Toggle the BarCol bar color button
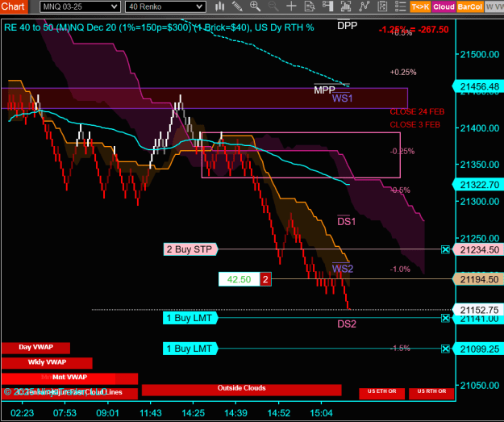Viewport: 504px width, 422px height. coord(469,6)
